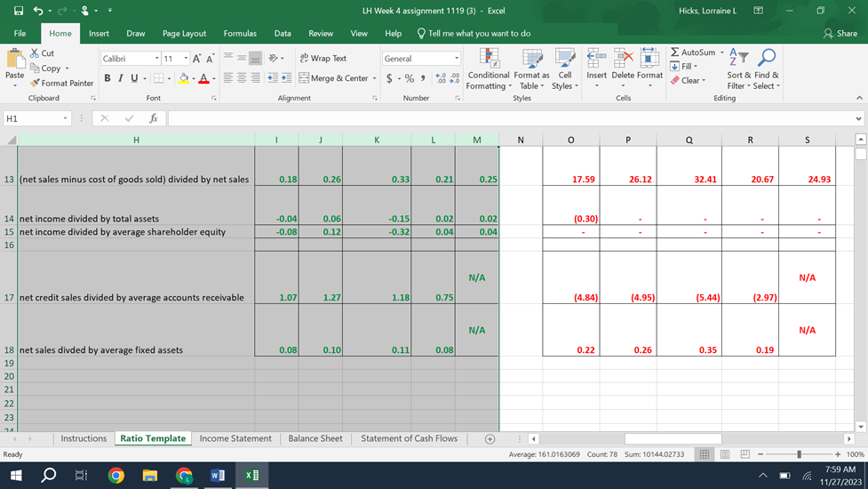Viewport: 868px width, 489px height.
Task: Click the Copy button
Action: coord(45,68)
